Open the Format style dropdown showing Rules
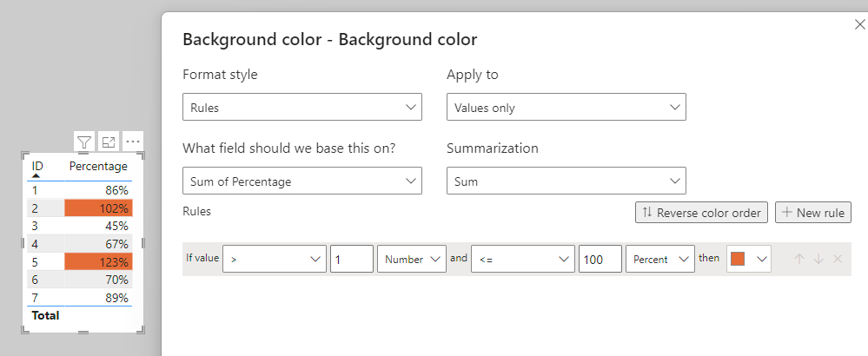 302,108
